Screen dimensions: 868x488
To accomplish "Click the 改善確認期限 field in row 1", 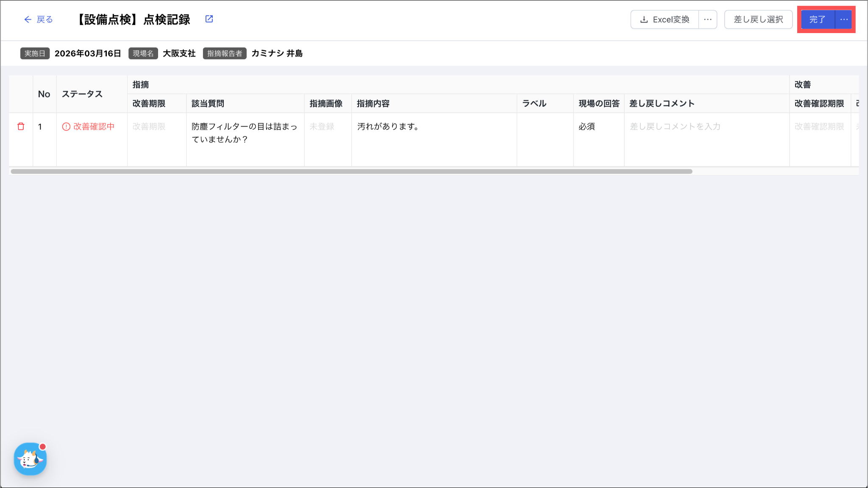I will click(819, 127).
